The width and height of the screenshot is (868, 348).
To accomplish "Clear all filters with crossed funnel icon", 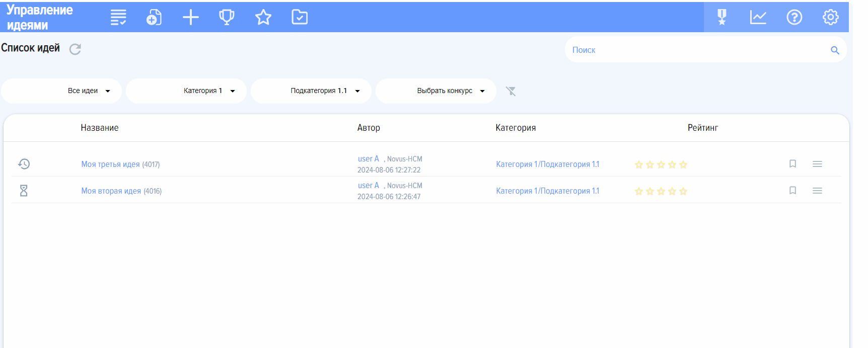I will pyautogui.click(x=511, y=91).
